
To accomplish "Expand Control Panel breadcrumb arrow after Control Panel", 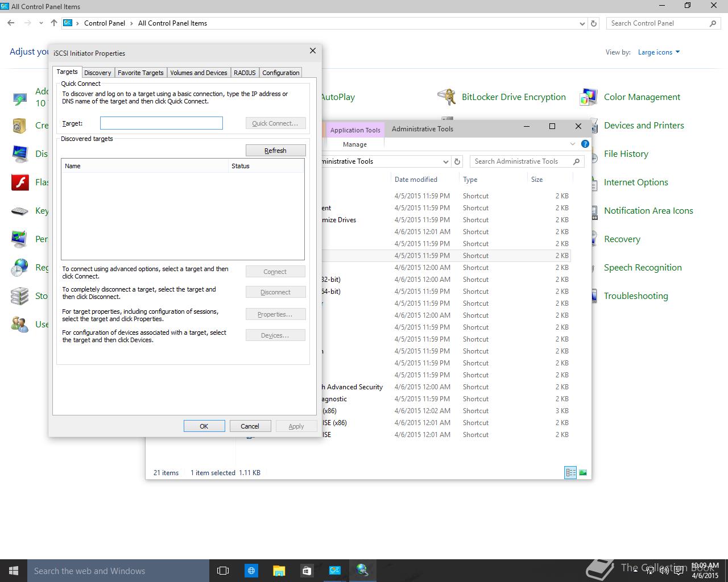I will click(131, 23).
